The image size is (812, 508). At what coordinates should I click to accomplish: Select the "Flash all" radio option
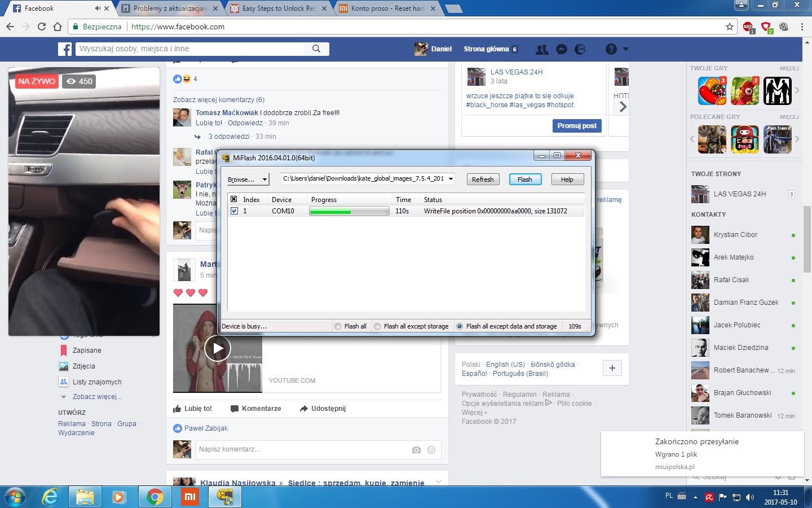(x=338, y=326)
